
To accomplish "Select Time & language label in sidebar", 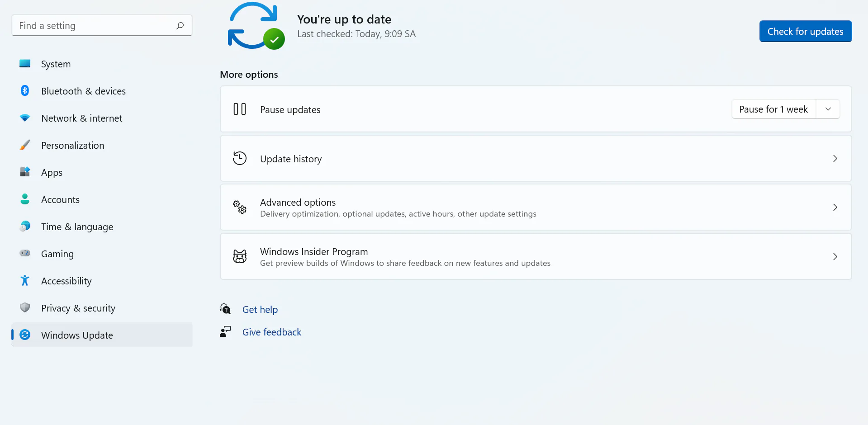I will coord(77,227).
